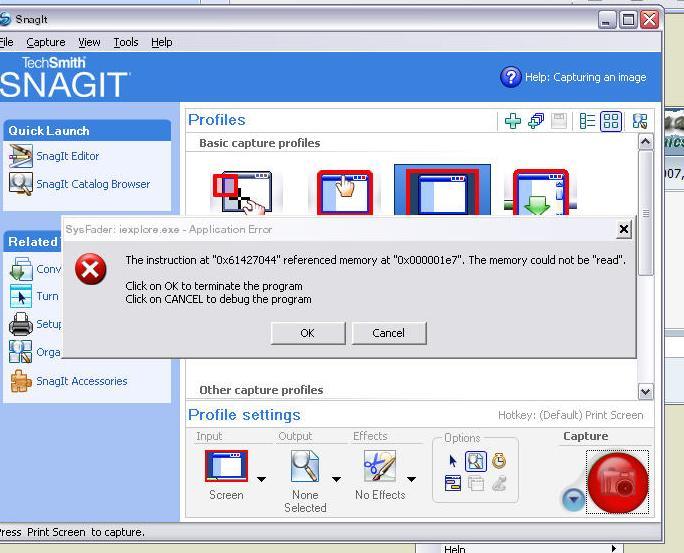This screenshot has height=553, width=684.
Task: Click the profiles scrollbar thumb
Action: (x=646, y=213)
